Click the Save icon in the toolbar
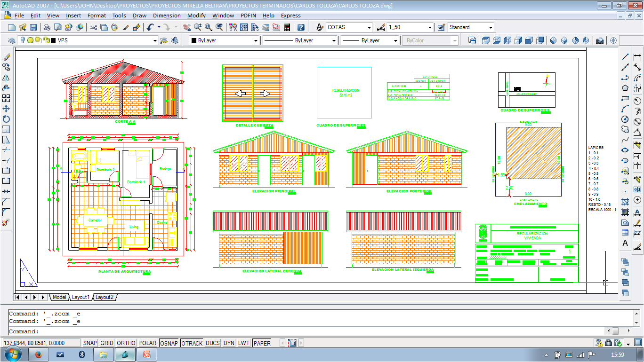 pyautogui.click(x=33, y=27)
